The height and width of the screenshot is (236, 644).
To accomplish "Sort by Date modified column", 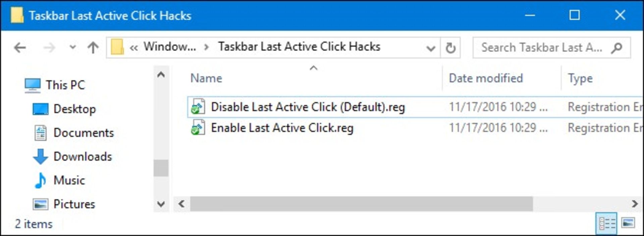I will coord(486,78).
